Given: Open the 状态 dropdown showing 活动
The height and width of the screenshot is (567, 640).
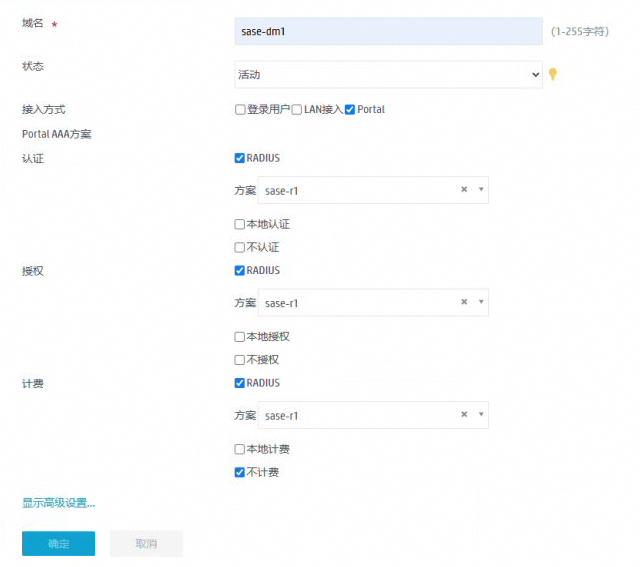Looking at the screenshot, I should click(388, 74).
